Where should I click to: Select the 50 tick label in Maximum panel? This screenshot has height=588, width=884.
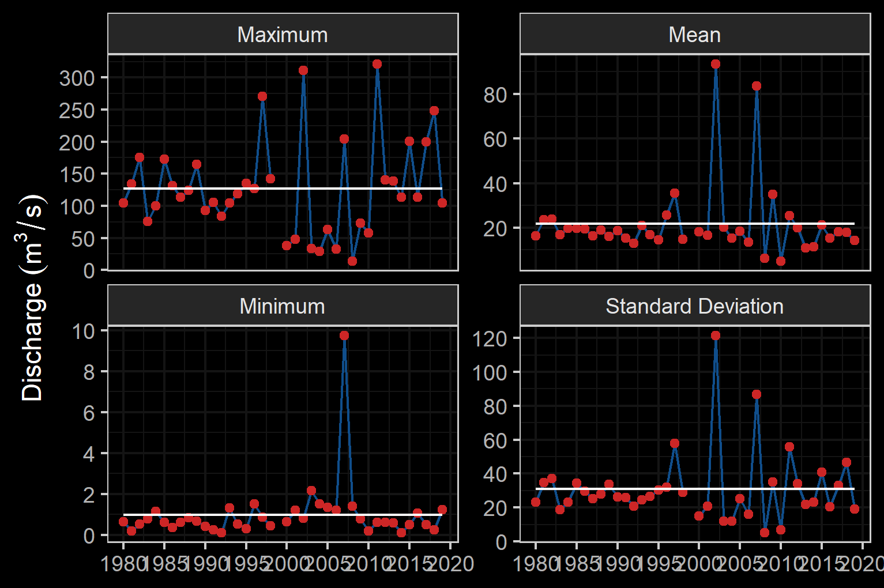[83, 239]
